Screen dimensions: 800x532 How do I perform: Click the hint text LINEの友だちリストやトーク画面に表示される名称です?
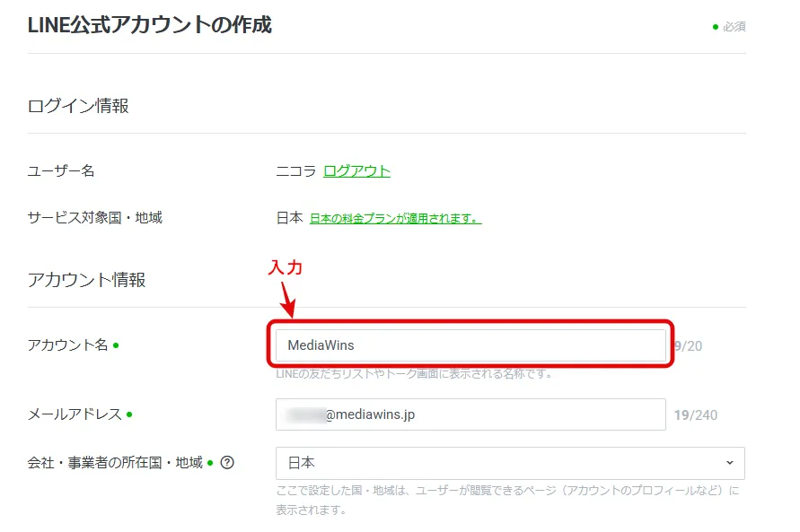coord(414,373)
